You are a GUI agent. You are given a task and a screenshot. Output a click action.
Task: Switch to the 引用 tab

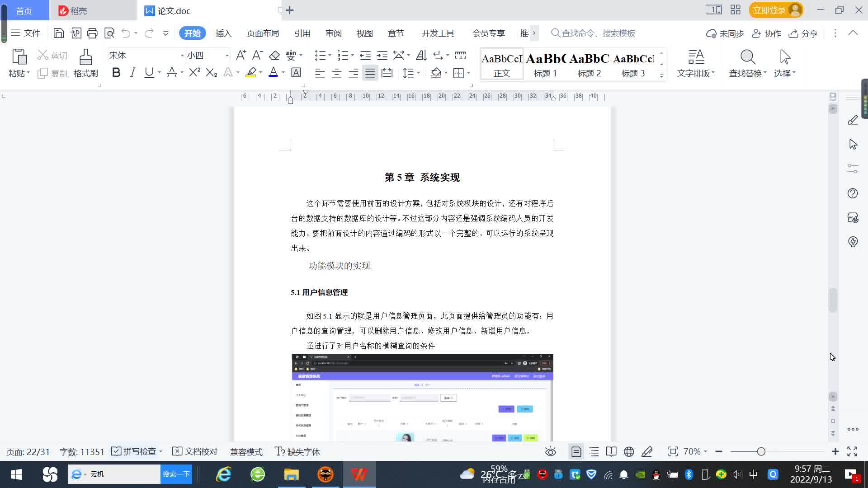[302, 33]
